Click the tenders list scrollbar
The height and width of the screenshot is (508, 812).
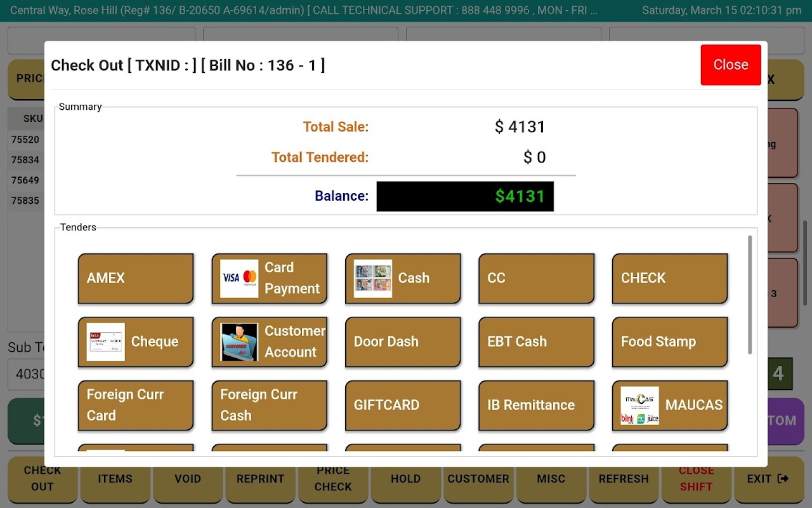750,295
